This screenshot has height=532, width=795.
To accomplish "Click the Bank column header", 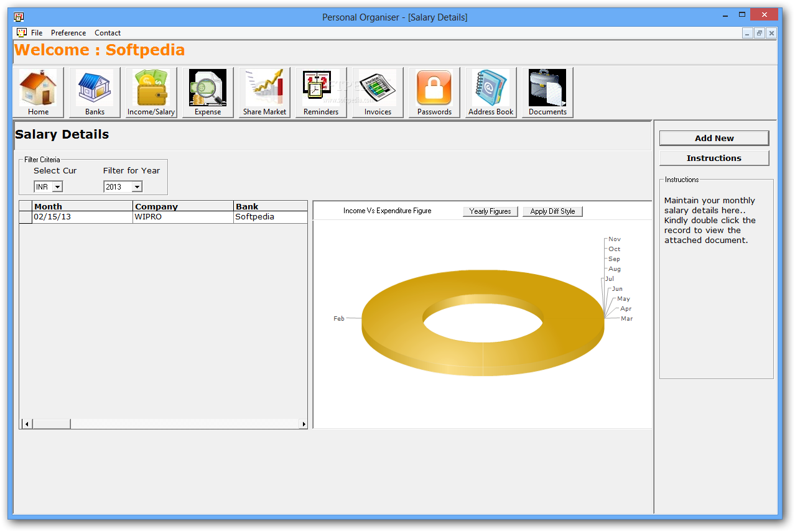I will [x=271, y=206].
